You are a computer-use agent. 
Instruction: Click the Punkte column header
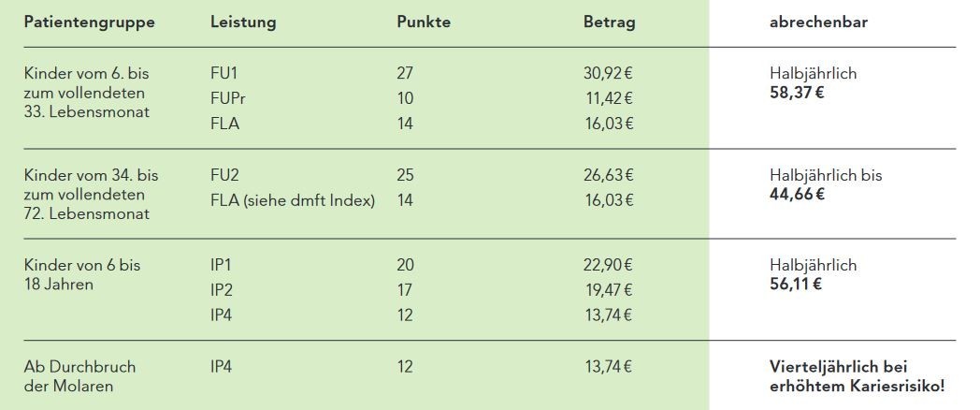[423, 22]
